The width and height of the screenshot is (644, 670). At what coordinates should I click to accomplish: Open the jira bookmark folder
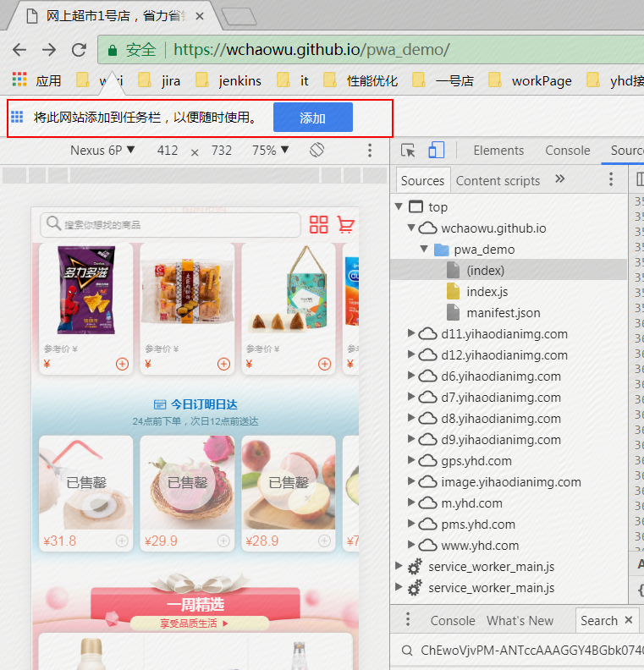[x=160, y=80]
